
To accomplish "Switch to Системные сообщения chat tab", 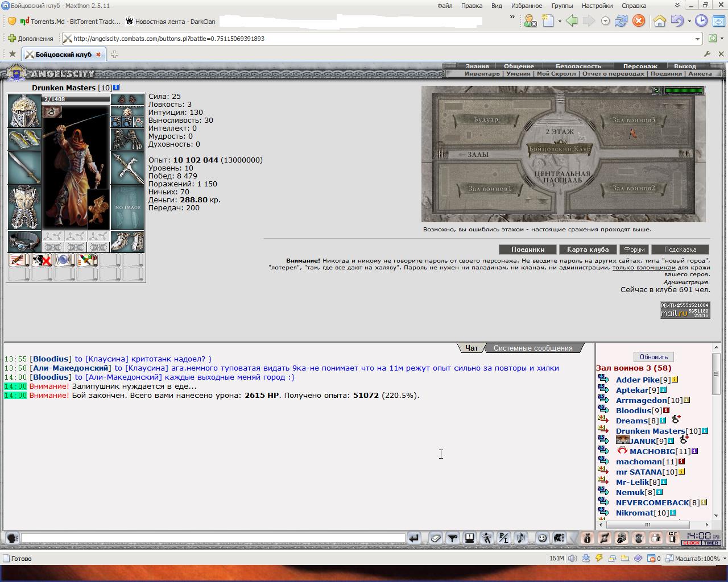I will tap(533, 348).
